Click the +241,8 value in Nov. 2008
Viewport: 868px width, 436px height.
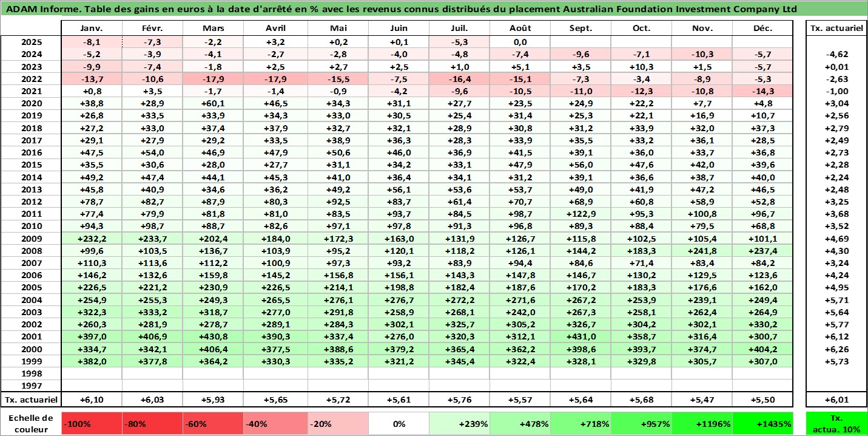tap(702, 250)
